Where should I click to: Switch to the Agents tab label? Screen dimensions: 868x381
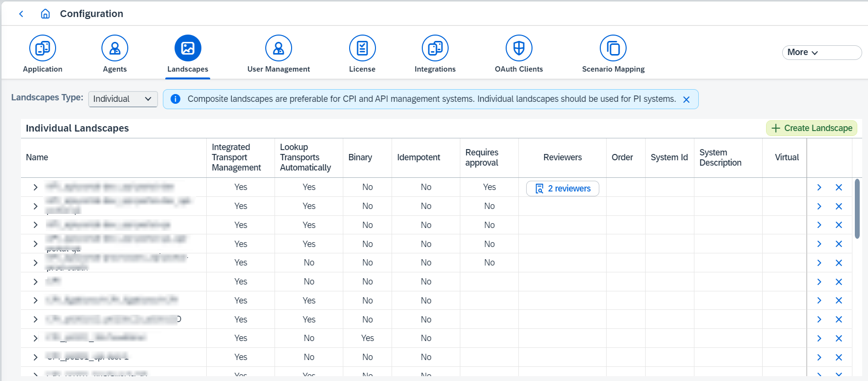115,69
